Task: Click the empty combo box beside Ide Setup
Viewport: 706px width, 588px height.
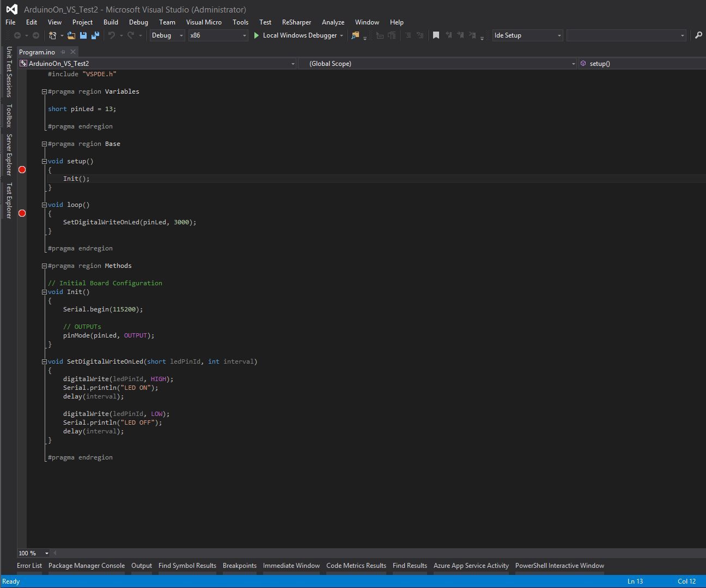Action: (x=626, y=35)
